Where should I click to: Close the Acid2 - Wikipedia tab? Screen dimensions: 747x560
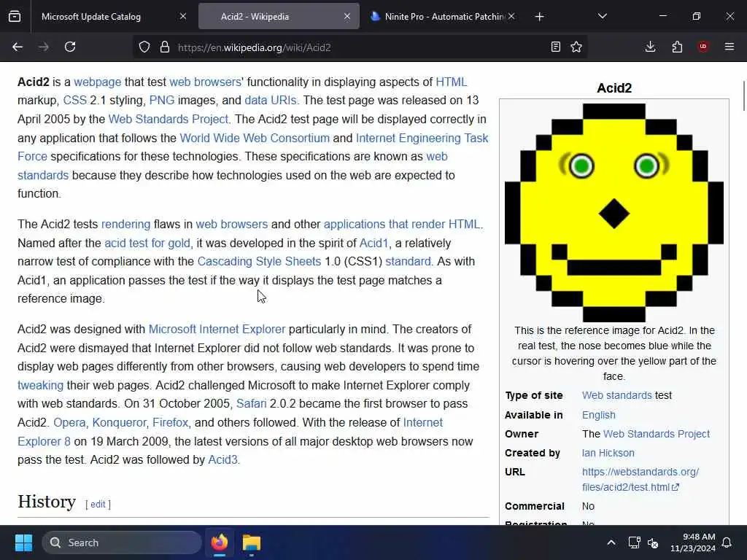347,16
